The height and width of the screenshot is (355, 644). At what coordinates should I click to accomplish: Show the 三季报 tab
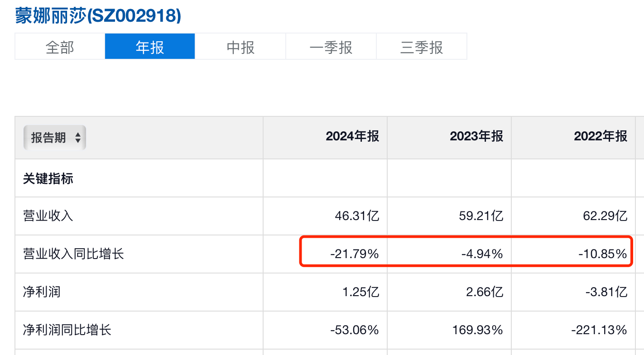(x=422, y=47)
